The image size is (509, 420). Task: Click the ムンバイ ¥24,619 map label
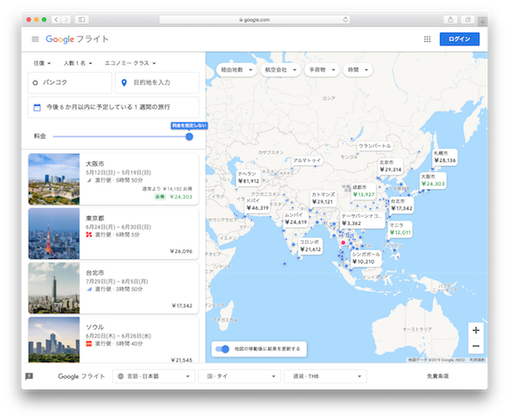[x=296, y=219]
